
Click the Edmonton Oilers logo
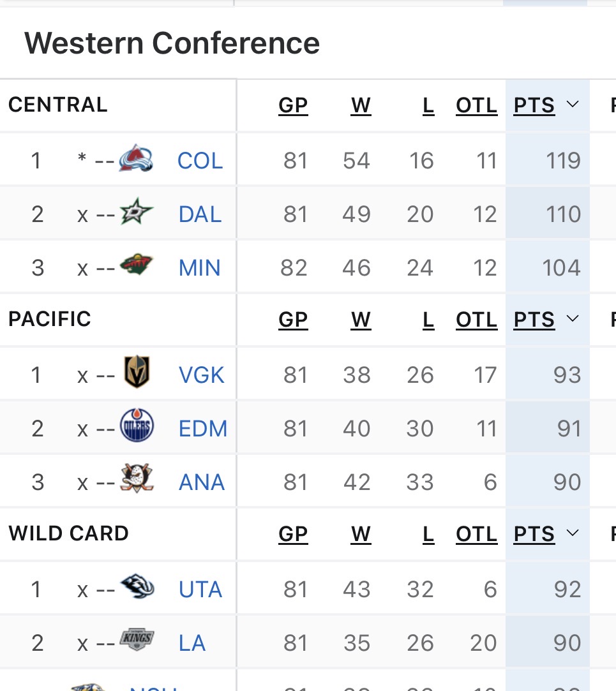coord(137,426)
